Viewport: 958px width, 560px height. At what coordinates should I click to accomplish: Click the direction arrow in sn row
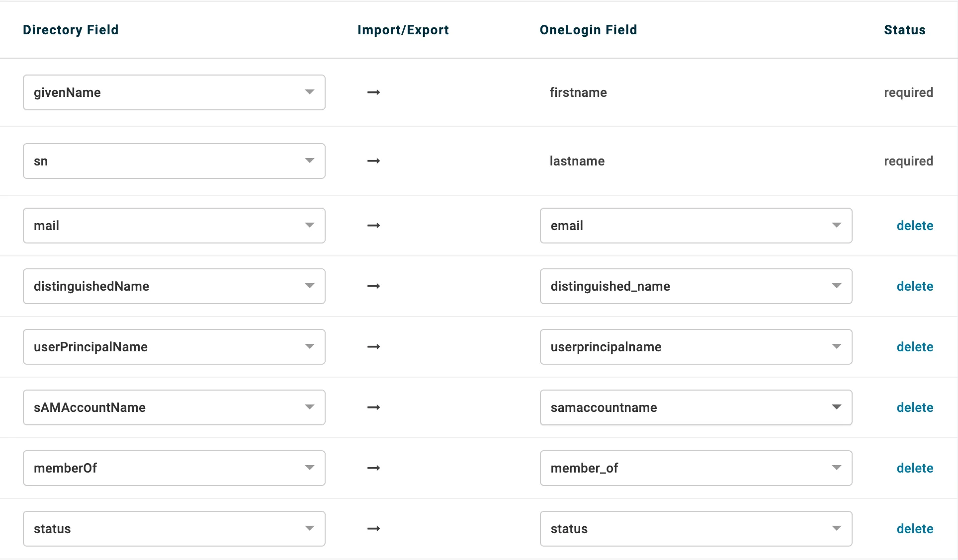point(373,161)
